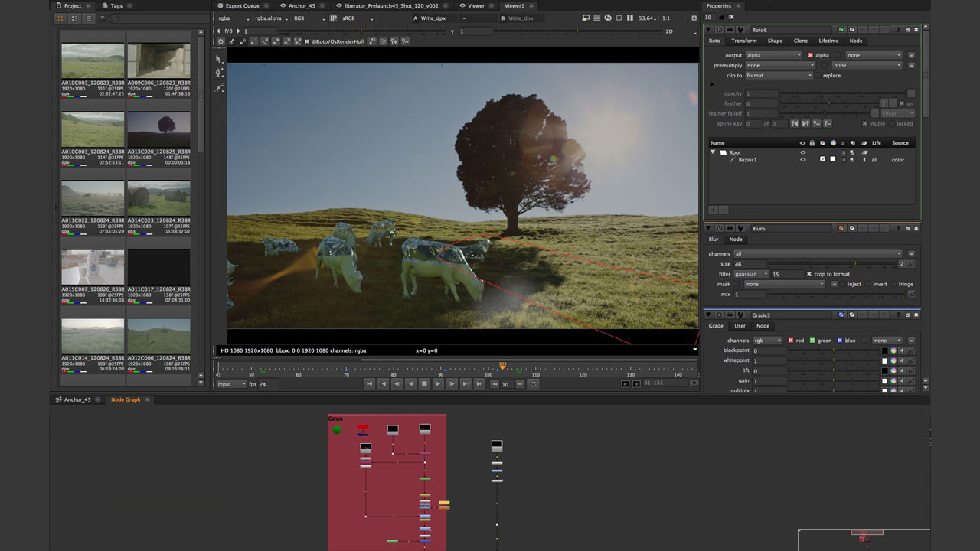Switch to the Lifetime tab in Roto6

click(x=828, y=41)
